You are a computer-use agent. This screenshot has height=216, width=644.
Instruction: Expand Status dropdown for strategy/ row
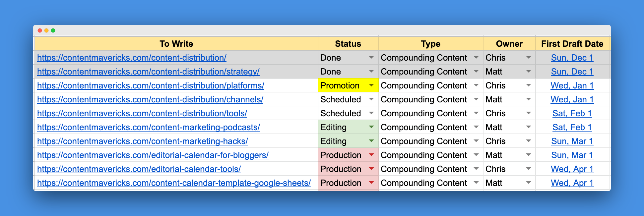pyautogui.click(x=371, y=72)
